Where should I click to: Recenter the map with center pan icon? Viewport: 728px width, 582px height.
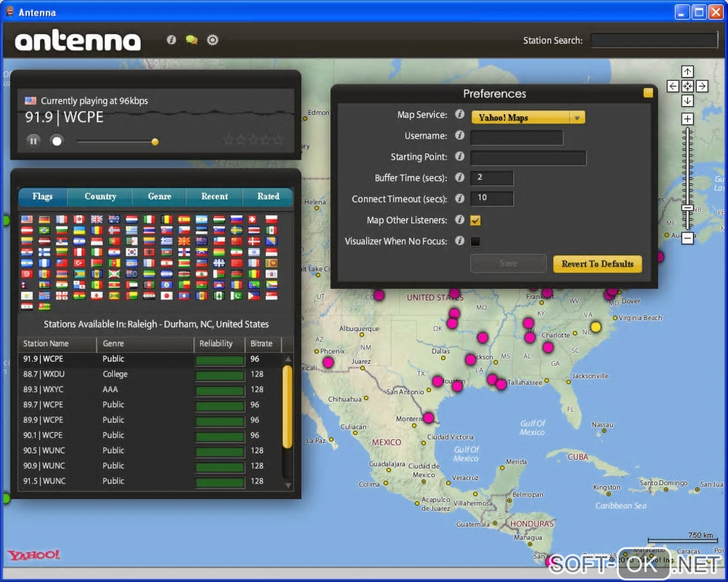click(x=687, y=86)
